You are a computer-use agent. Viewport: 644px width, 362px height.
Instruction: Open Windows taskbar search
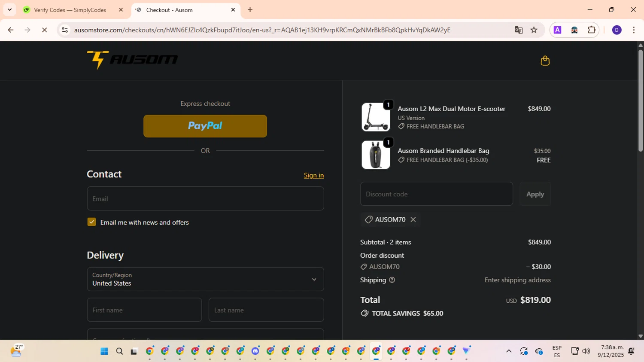click(119, 351)
